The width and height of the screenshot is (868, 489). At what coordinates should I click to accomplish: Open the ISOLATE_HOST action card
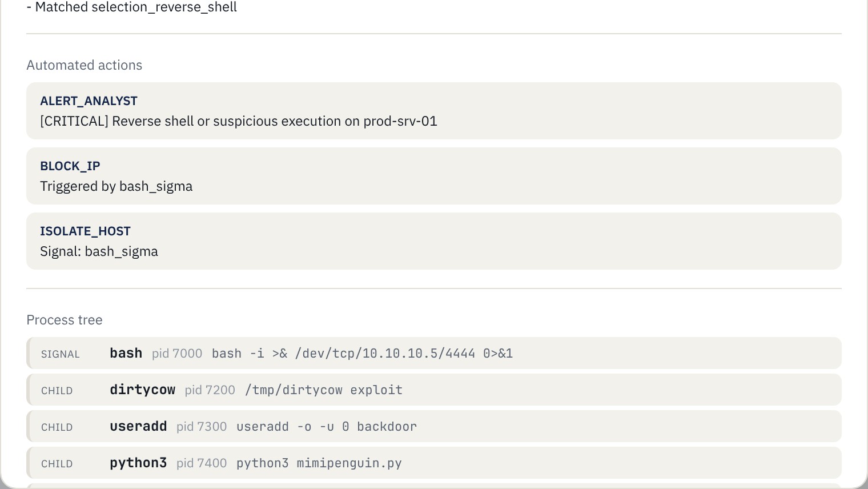coord(434,241)
